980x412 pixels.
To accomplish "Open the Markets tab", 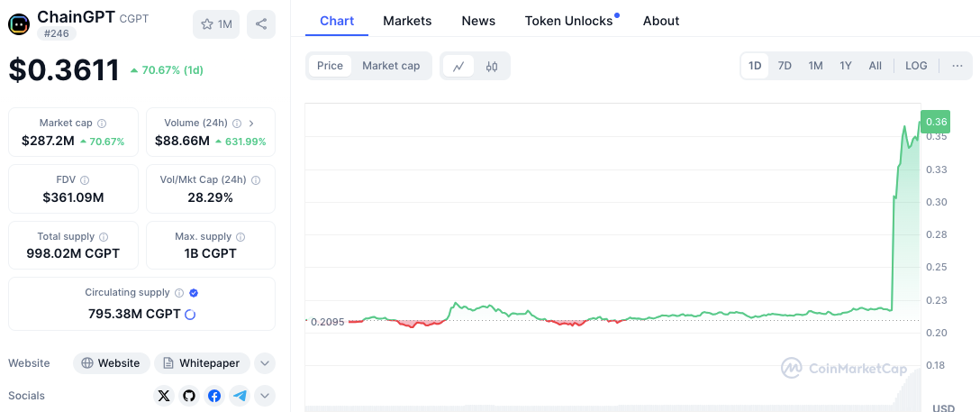I will coord(407,21).
